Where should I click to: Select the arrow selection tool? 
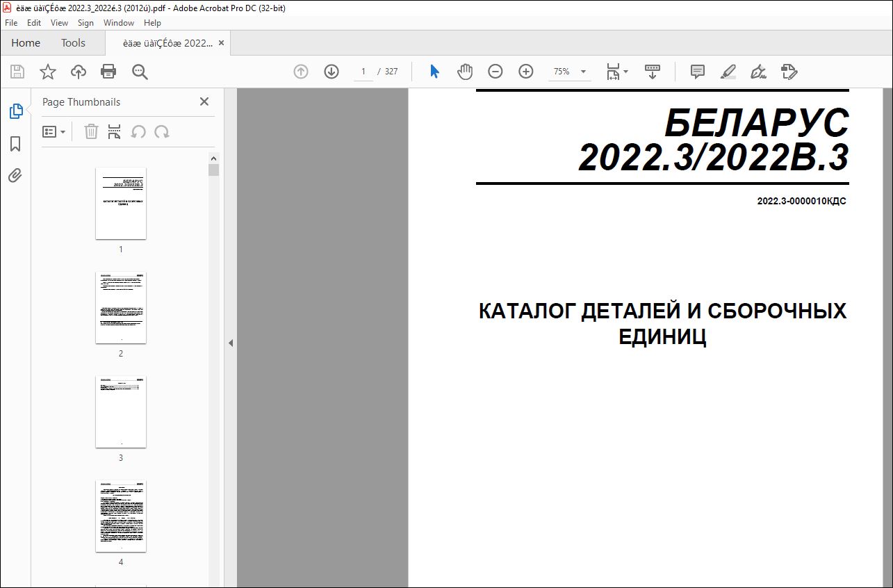pyautogui.click(x=434, y=72)
